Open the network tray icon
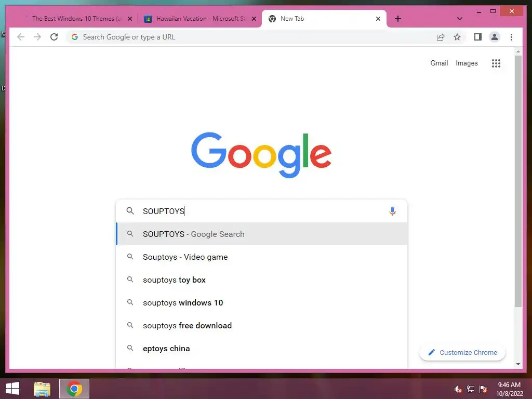 471,389
